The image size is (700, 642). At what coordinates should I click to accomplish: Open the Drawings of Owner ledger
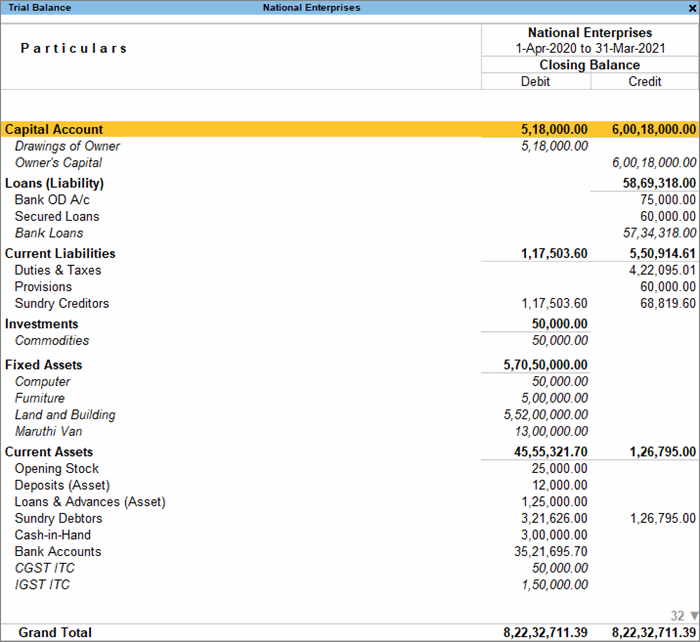[x=67, y=146]
